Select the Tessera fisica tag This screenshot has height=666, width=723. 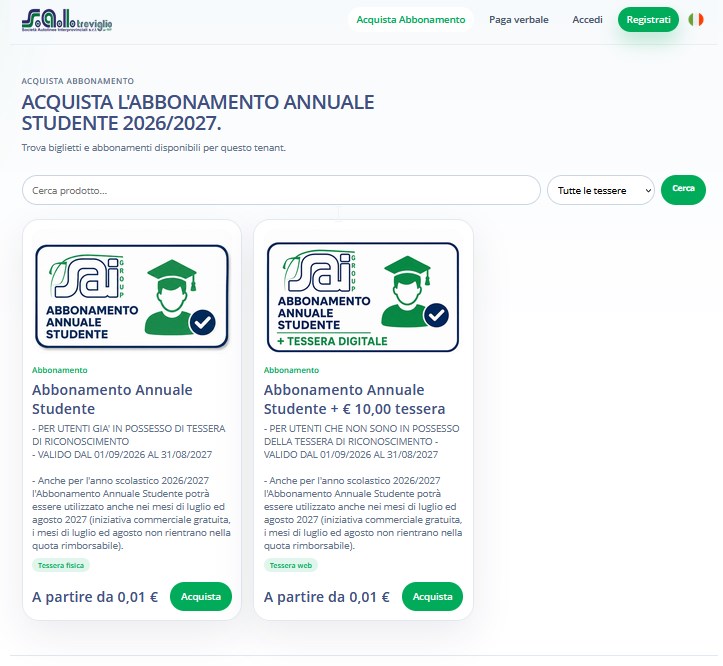tap(61, 565)
